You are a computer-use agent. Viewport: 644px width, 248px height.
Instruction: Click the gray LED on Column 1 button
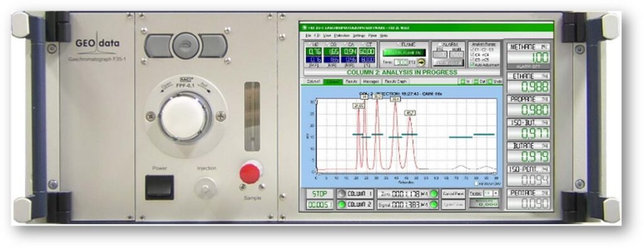341,193
